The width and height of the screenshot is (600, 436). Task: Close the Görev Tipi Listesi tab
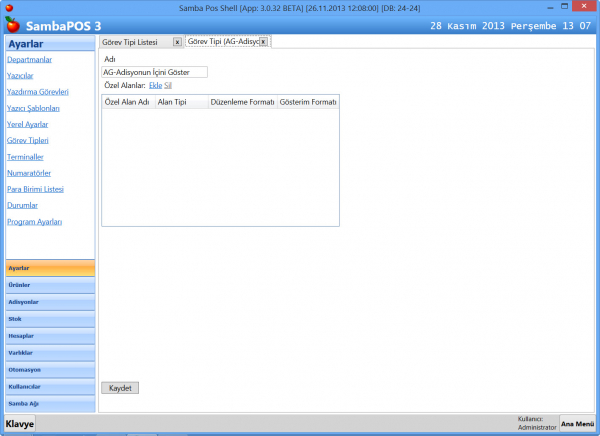coord(177,42)
